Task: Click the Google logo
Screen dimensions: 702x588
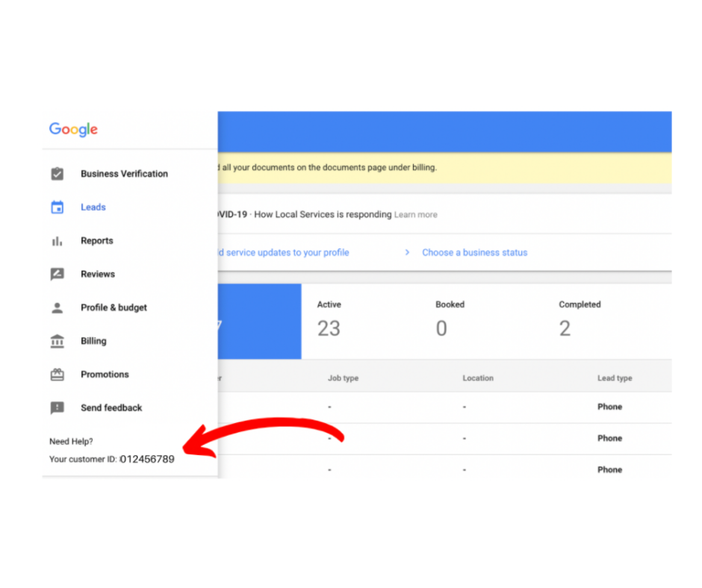Action: (x=73, y=129)
